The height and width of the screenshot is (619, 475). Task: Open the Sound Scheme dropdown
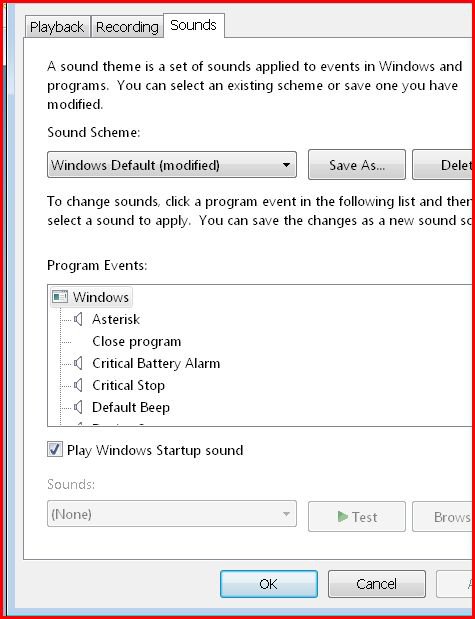point(172,165)
